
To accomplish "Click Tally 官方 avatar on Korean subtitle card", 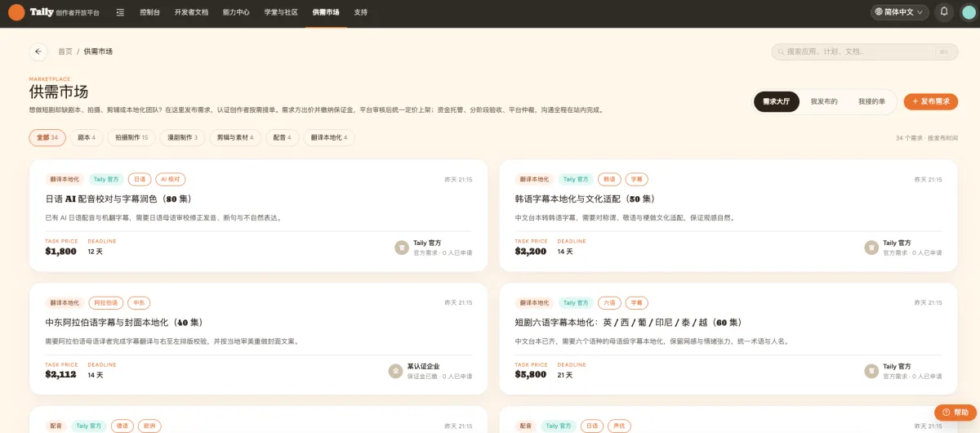I will coord(871,247).
